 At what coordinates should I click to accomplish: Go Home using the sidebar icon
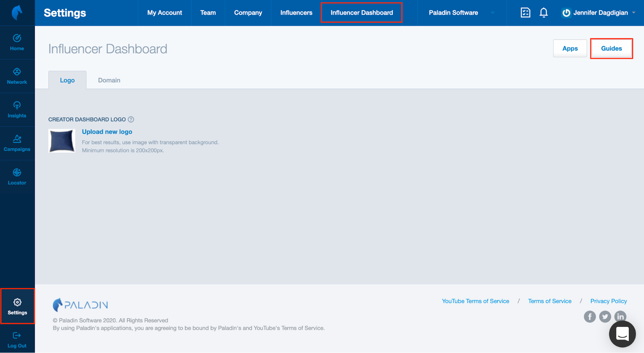coord(17,42)
